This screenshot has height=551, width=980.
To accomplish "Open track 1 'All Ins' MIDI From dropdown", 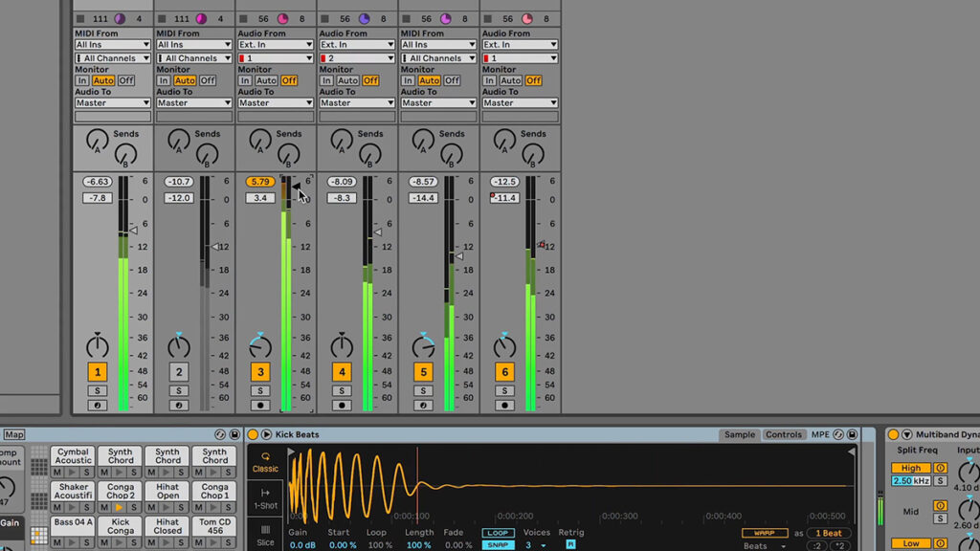I will 113,44.
